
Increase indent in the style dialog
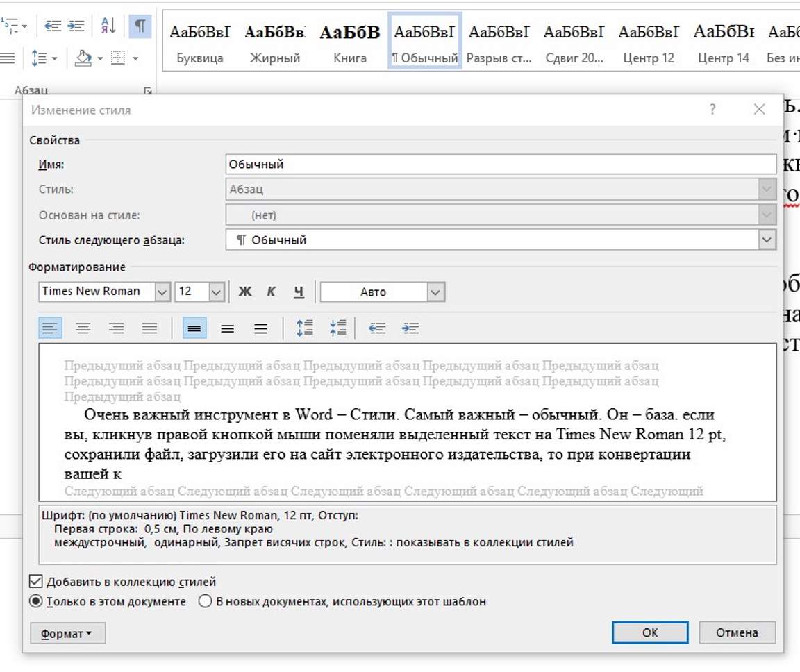click(410, 328)
